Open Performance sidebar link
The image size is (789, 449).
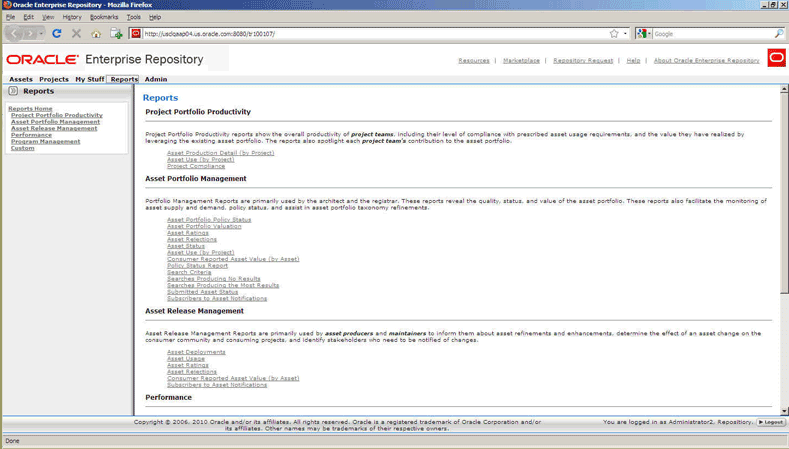(x=31, y=135)
